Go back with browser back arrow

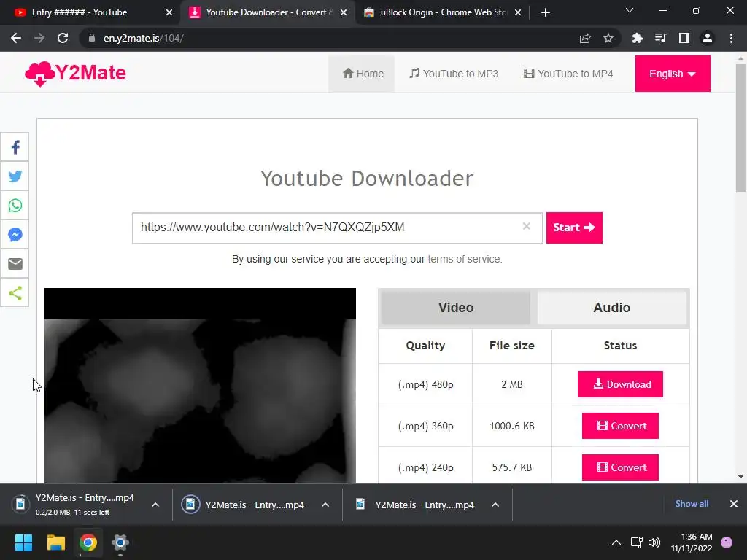pyautogui.click(x=16, y=38)
